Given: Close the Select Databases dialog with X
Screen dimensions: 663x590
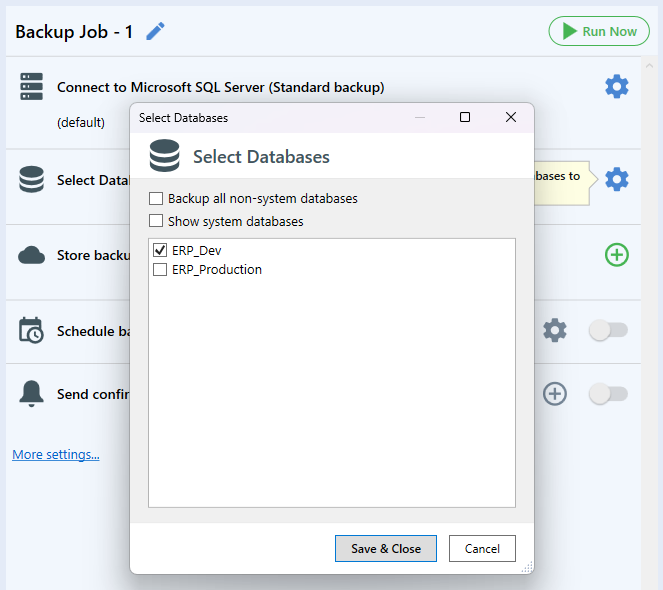Looking at the screenshot, I should pos(511,117).
